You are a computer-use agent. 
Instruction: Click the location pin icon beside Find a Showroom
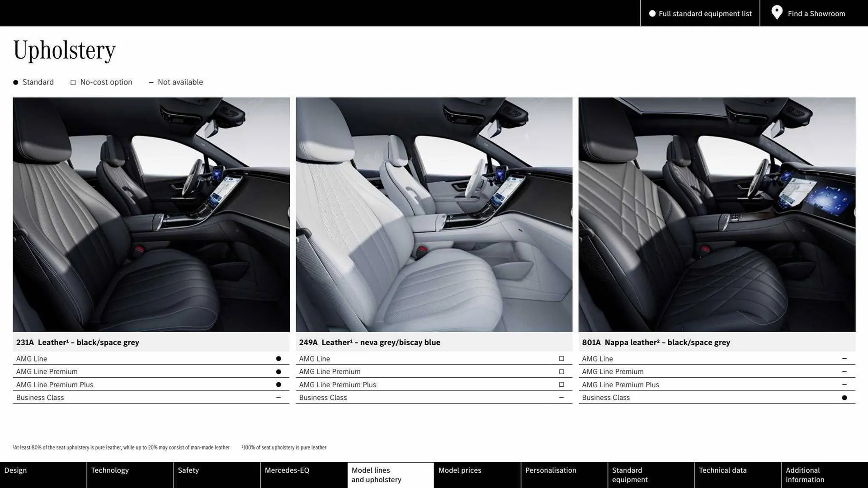tap(776, 13)
